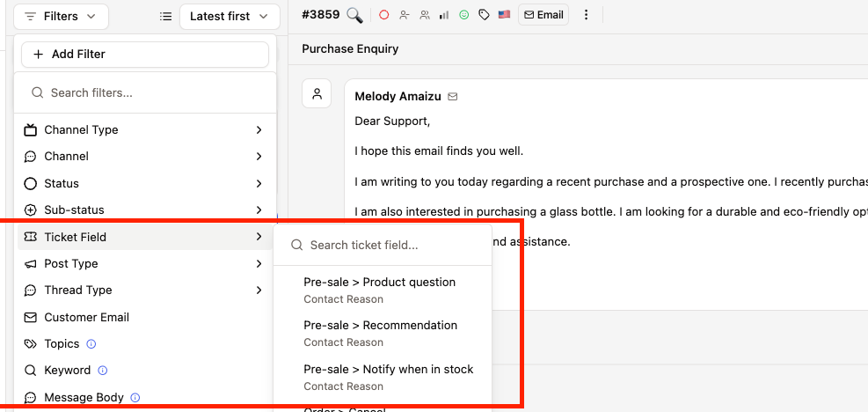This screenshot has height=412, width=868.
Task: Click the Sub-status plus-circle icon
Action: point(31,210)
